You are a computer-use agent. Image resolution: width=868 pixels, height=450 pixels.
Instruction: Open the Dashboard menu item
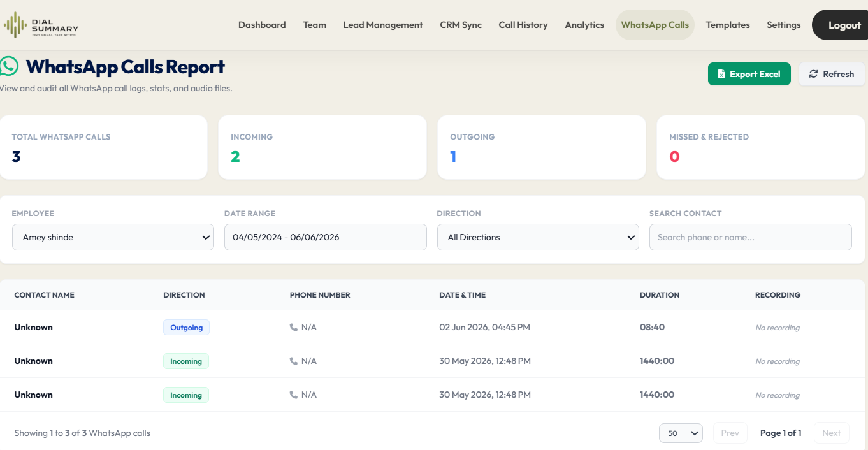click(262, 25)
